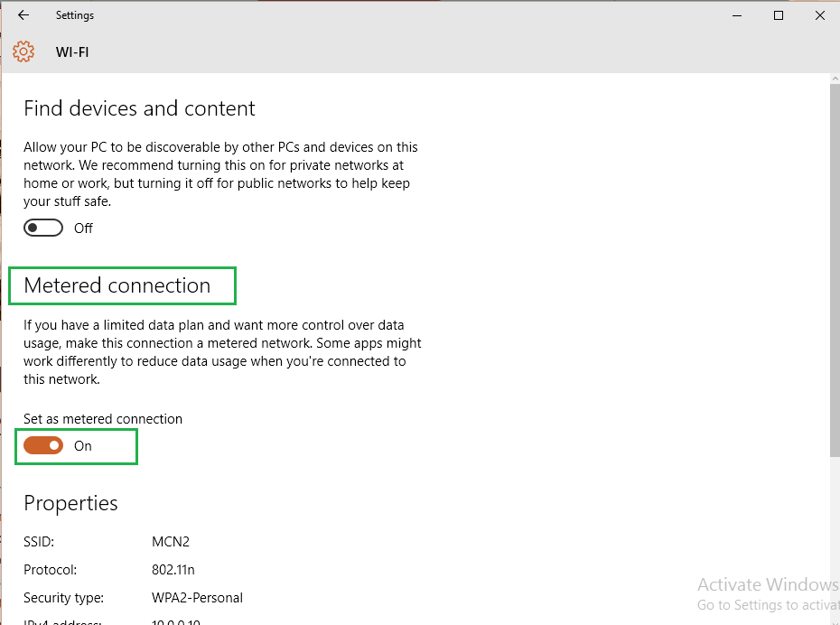
Task: Click the WPA2-Personal security type value
Action: [x=197, y=597]
